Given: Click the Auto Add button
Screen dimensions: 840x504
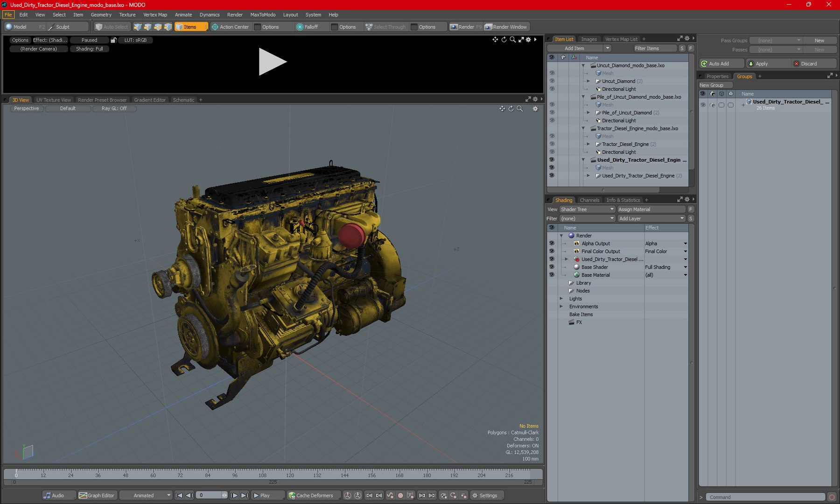Looking at the screenshot, I should [721, 63].
